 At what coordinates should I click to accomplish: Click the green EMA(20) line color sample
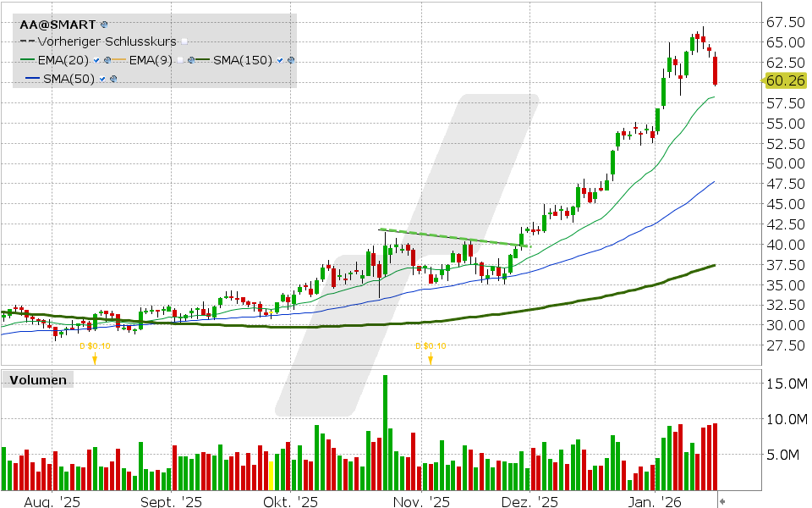coord(30,59)
